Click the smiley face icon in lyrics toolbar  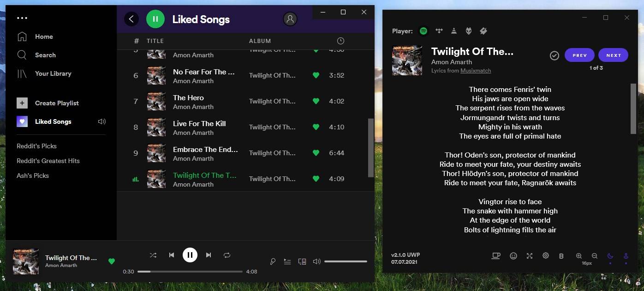(513, 256)
